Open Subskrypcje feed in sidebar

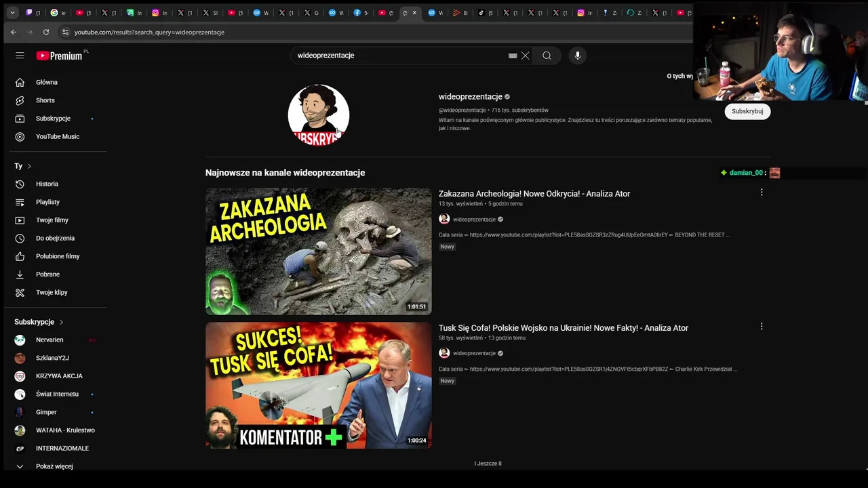tap(54, 119)
